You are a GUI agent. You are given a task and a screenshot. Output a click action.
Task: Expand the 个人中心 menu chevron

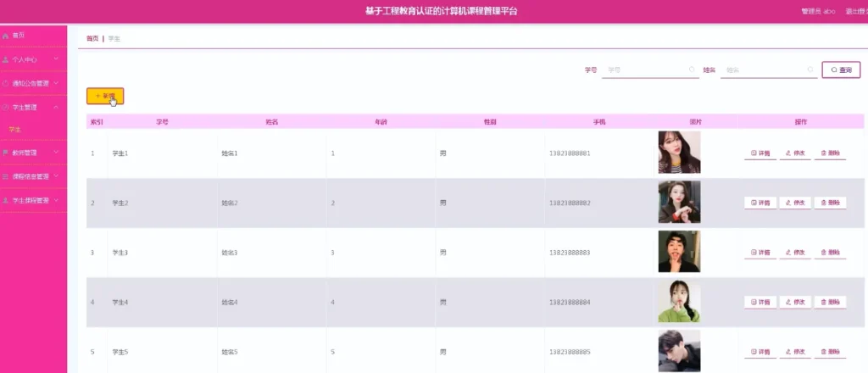coord(56,59)
